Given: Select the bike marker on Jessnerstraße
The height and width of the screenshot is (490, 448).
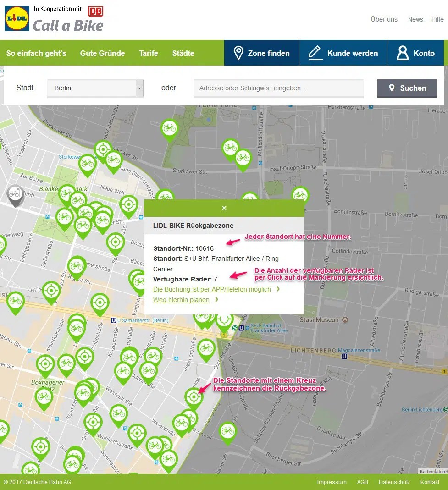Looking at the screenshot, I should pyautogui.click(x=206, y=349).
